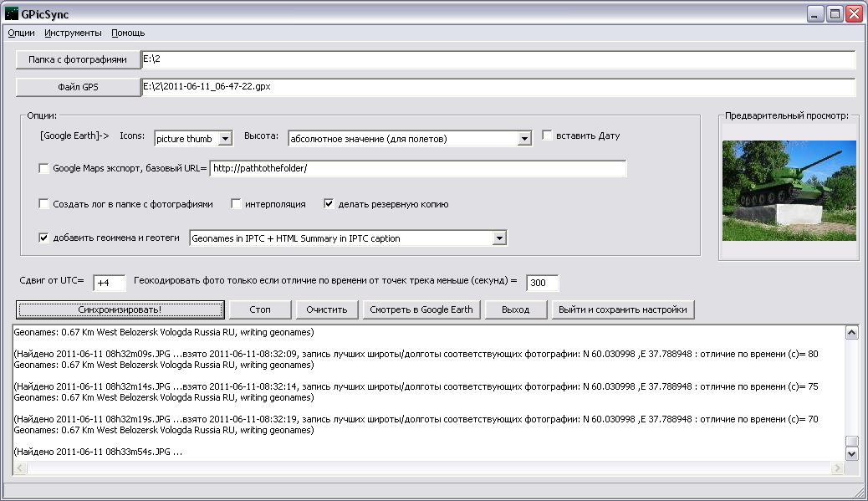This screenshot has width=868, height=501.
Task: Uncheck делать резервную копию checkbox
Action: pyautogui.click(x=329, y=204)
